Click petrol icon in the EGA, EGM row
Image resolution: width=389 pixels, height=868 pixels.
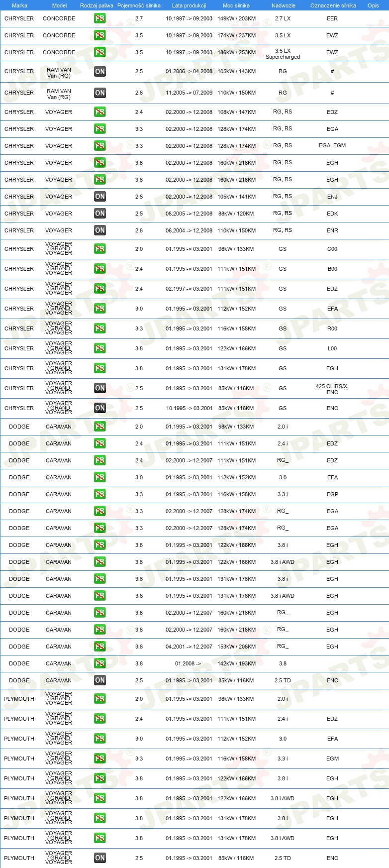[100, 146]
